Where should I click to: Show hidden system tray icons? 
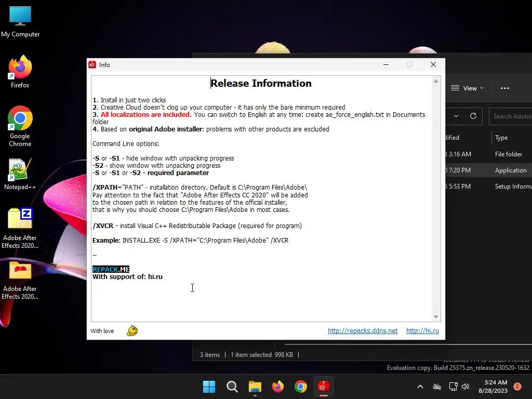pyautogui.click(x=420, y=387)
